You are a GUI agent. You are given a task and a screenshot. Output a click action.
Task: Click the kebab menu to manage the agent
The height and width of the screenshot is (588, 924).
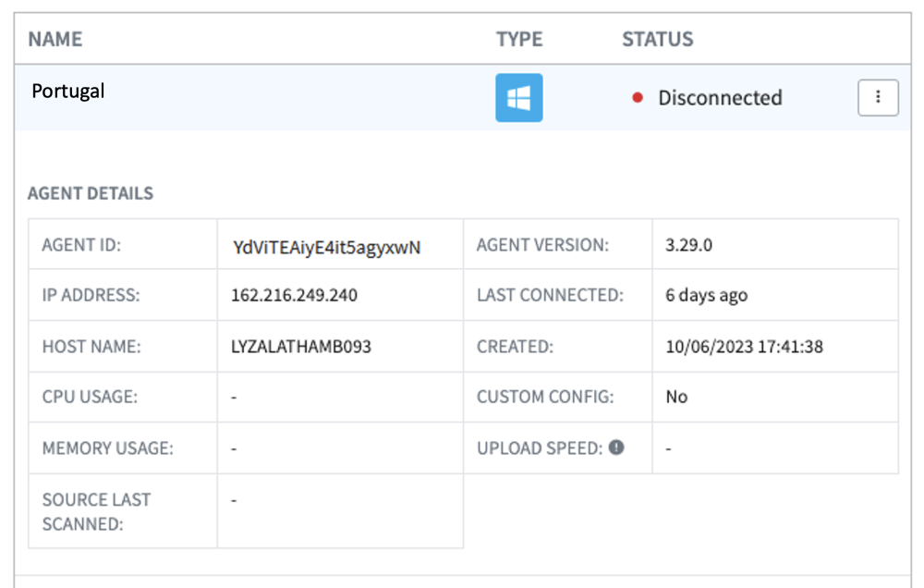877,97
